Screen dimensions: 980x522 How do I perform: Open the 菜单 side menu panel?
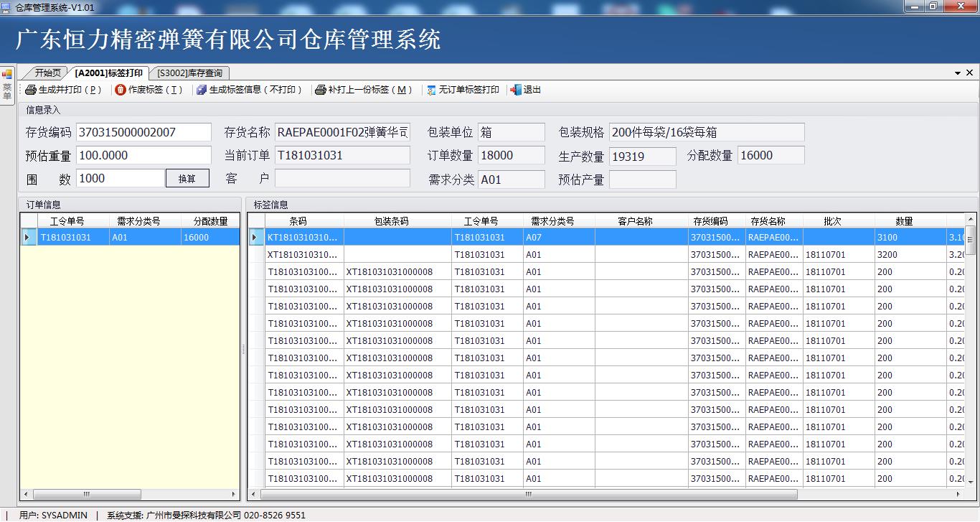[7, 85]
